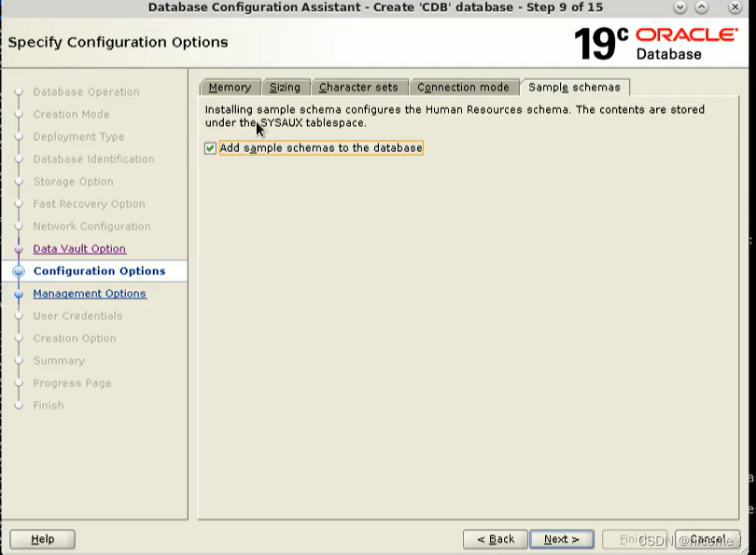Click the Next button
The image size is (756, 555).
[x=561, y=538]
